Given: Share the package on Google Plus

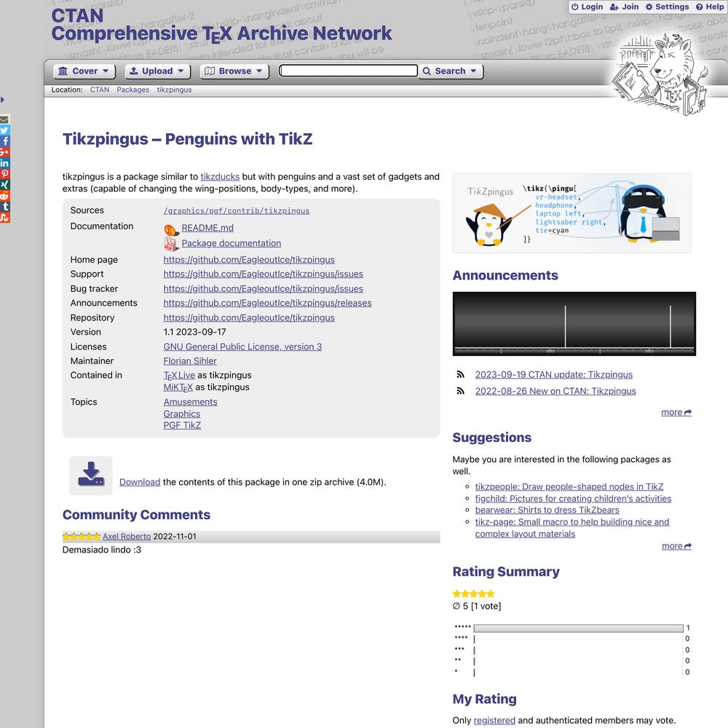Looking at the screenshot, I should [4, 152].
